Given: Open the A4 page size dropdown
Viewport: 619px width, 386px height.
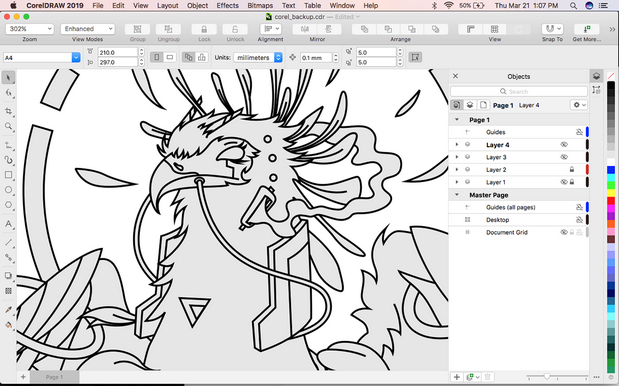Looking at the screenshot, I should (76, 58).
